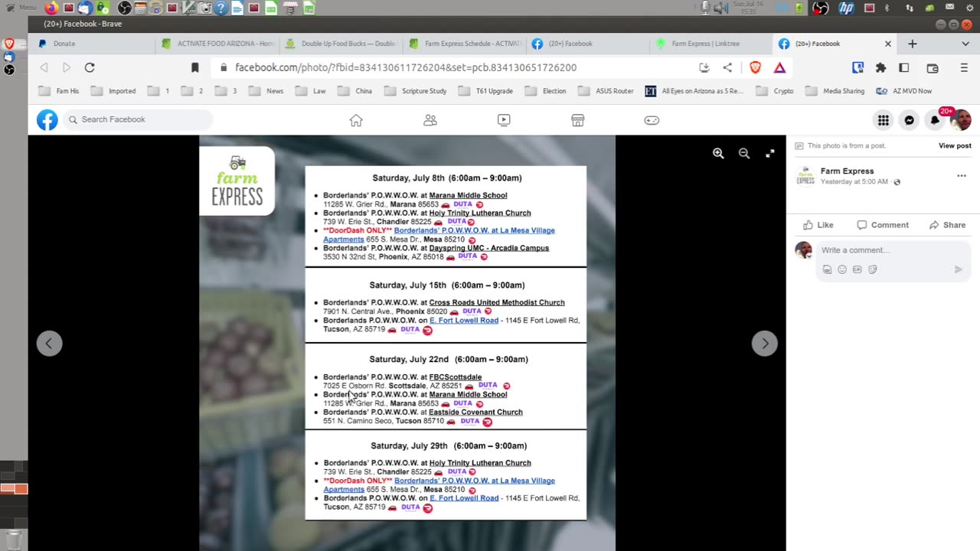Open the Brave Shields icon
Viewport: 980px width, 551px height.
coord(756,67)
